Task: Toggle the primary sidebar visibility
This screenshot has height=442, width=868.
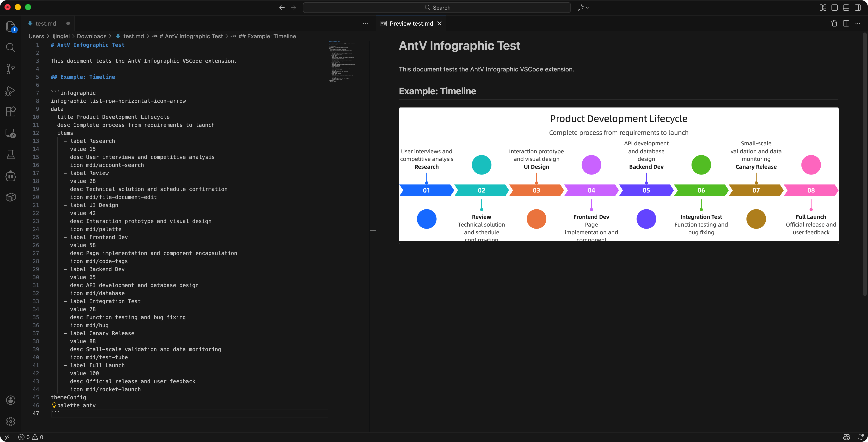Action: coord(834,7)
